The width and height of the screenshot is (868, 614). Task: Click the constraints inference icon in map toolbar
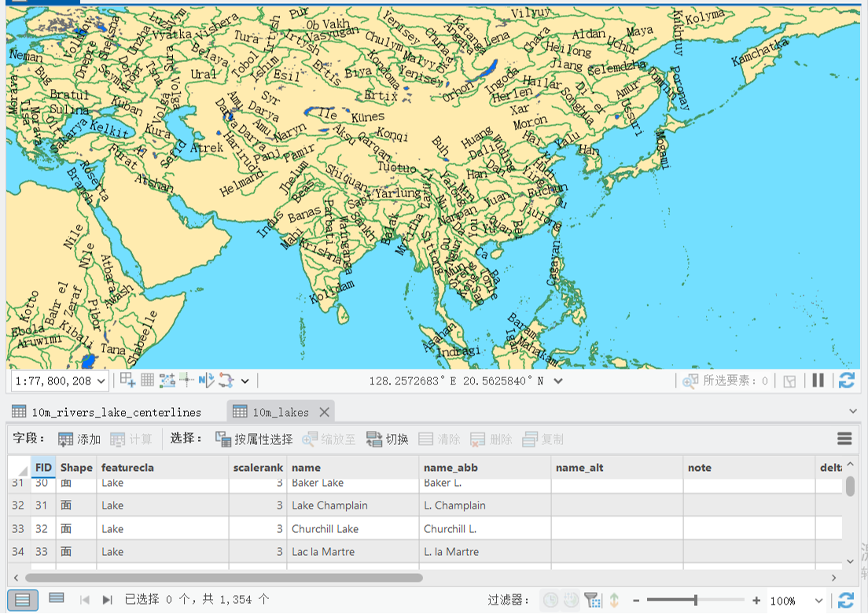coord(167,381)
